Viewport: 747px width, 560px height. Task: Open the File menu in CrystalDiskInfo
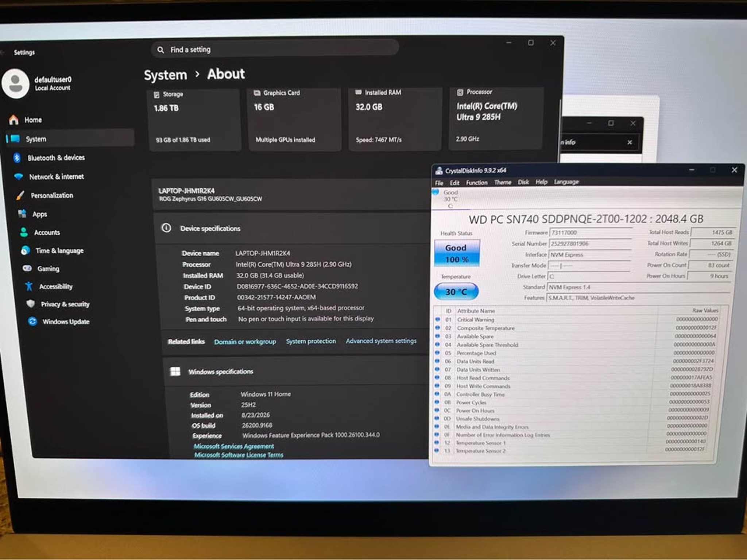pos(439,183)
